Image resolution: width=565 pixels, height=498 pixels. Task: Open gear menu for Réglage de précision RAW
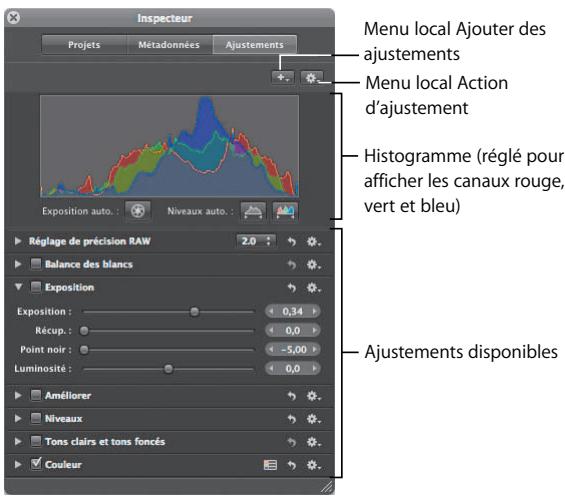[313, 241]
